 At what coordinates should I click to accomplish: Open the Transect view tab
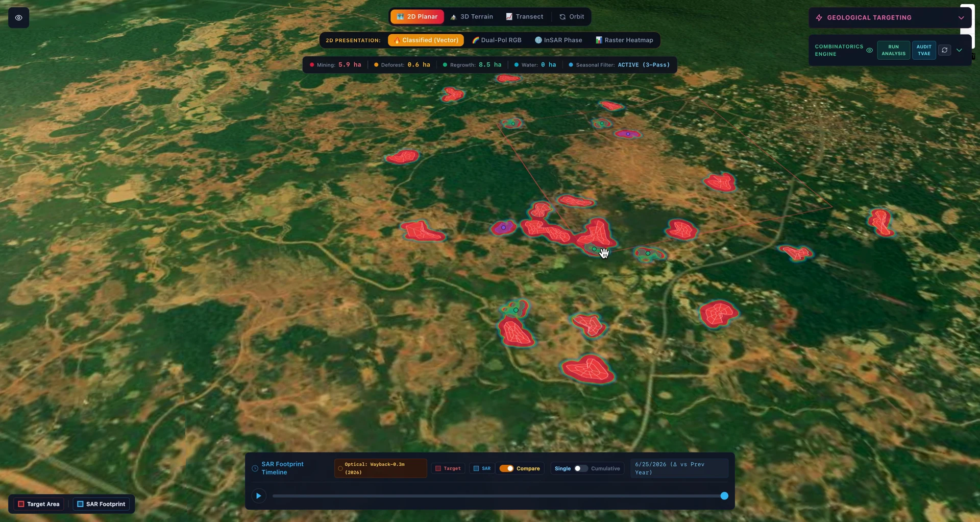click(524, 17)
